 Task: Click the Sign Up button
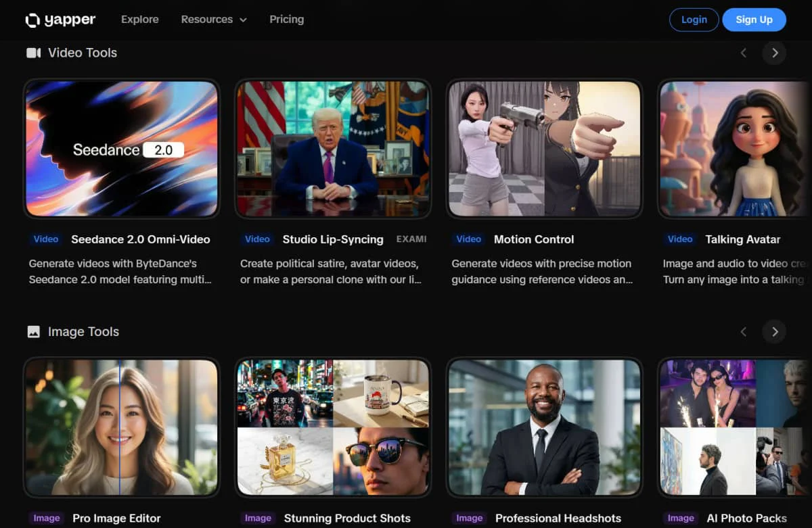[754, 20]
